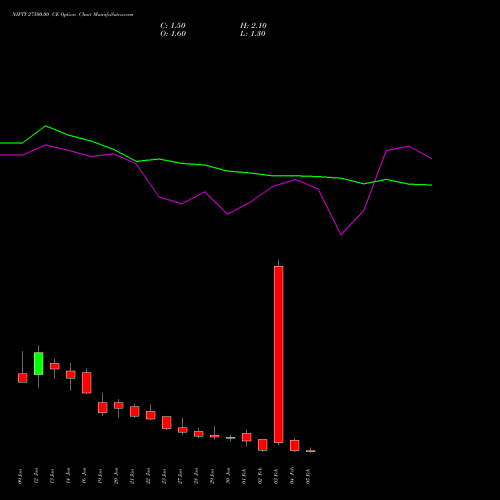Screen dimensions: 500x500
Task: Click the red candle for 23 Jan
Action: (167, 422)
